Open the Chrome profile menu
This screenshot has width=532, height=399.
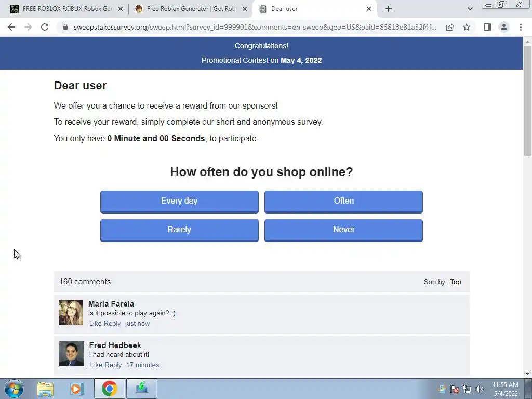point(504,27)
